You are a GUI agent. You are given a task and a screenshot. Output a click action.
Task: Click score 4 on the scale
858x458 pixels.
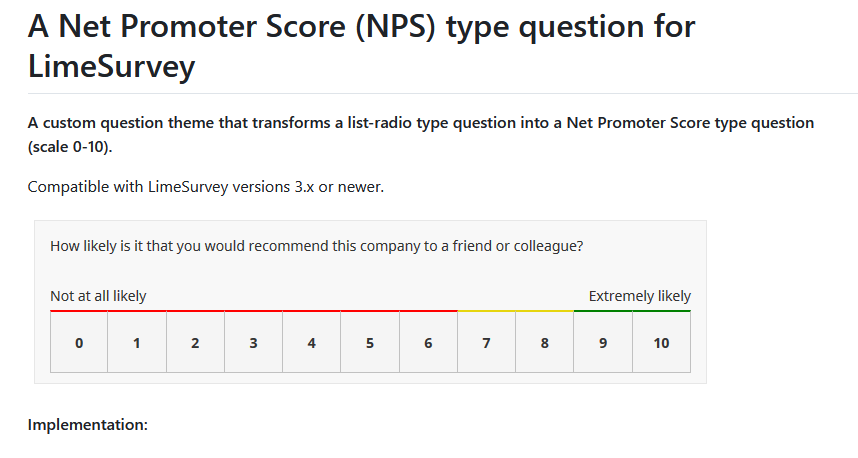(312, 343)
